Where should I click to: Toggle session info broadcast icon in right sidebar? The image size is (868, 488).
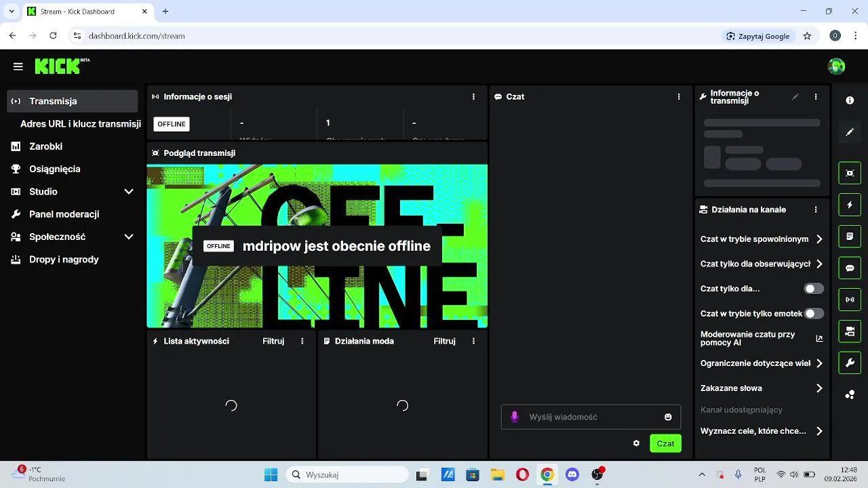point(850,300)
